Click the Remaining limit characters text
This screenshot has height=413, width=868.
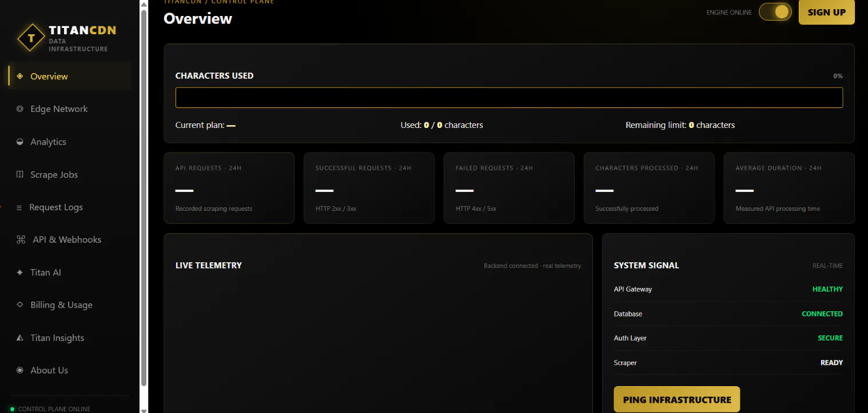point(680,125)
